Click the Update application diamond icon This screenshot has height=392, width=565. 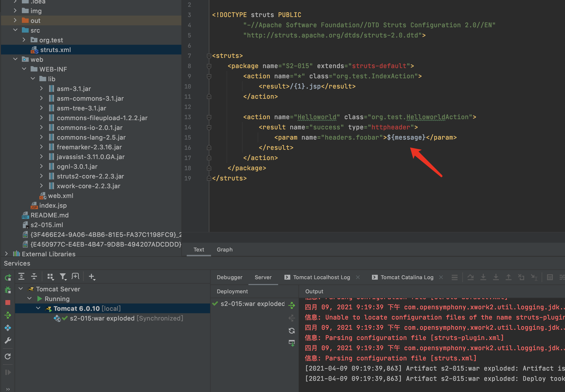[x=8, y=328]
